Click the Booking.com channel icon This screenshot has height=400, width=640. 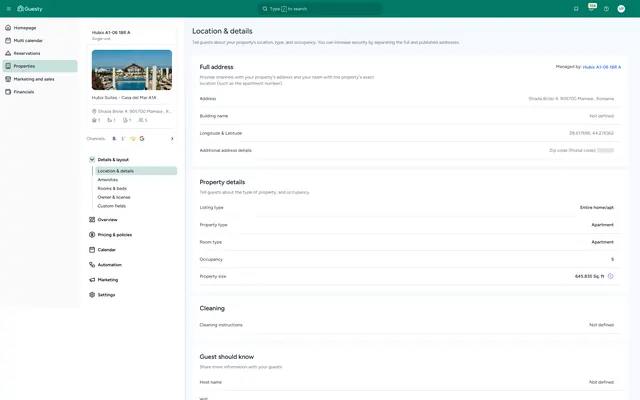point(114,139)
